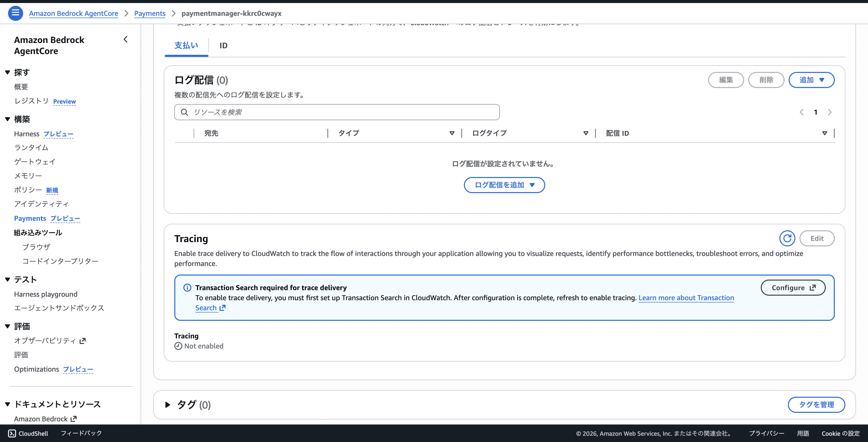Open ゲートウェイ in the sidebar
This screenshot has width=868, height=442.
(35, 162)
